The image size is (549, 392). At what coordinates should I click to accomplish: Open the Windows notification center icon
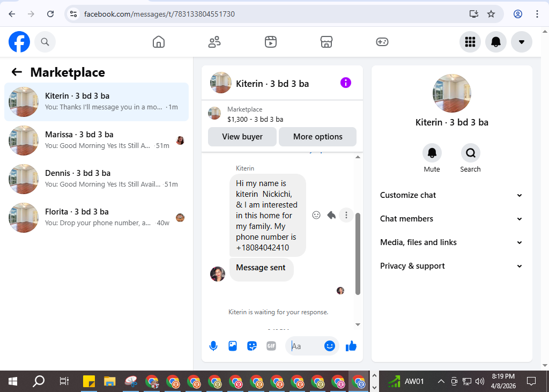point(531,381)
